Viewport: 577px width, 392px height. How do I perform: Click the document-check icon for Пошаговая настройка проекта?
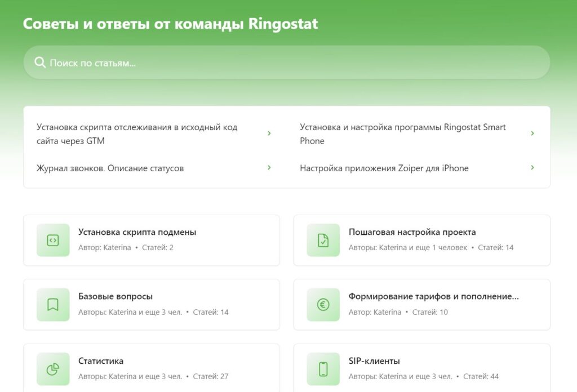[x=323, y=240]
